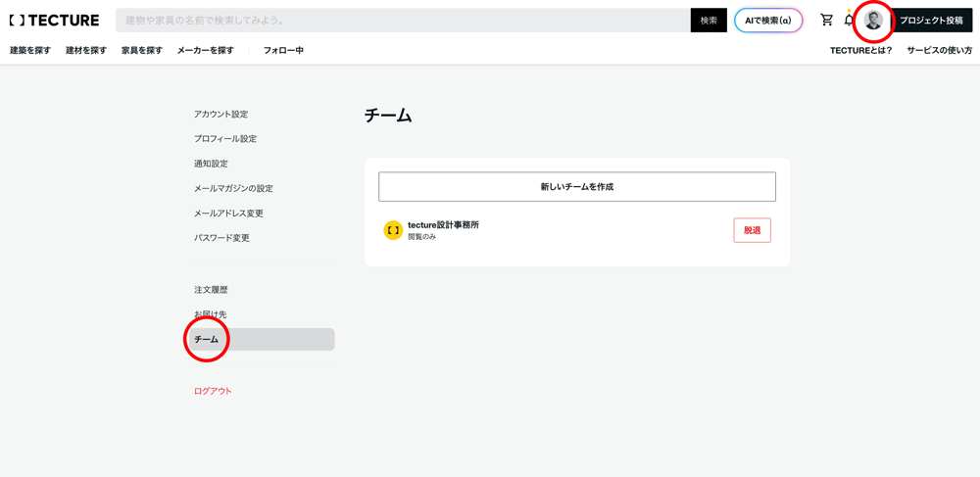Open the 建材を探す menu

click(x=86, y=50)
